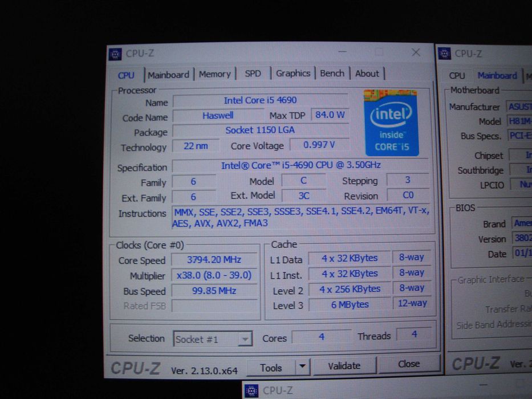Click the Manufacturer field in second window

(x=519, y=107)
